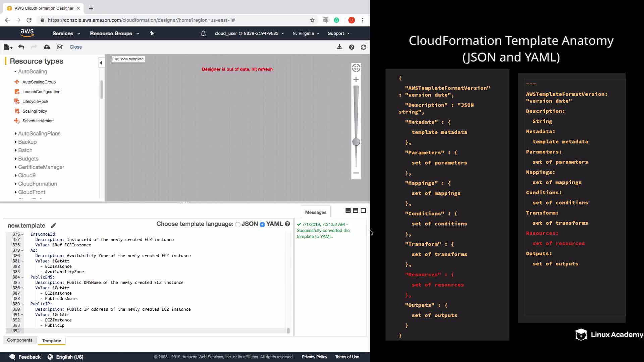Viewport: 644px width, 362px height.
Task: Select the YAML template language
Action: click(x=262, y=224)
